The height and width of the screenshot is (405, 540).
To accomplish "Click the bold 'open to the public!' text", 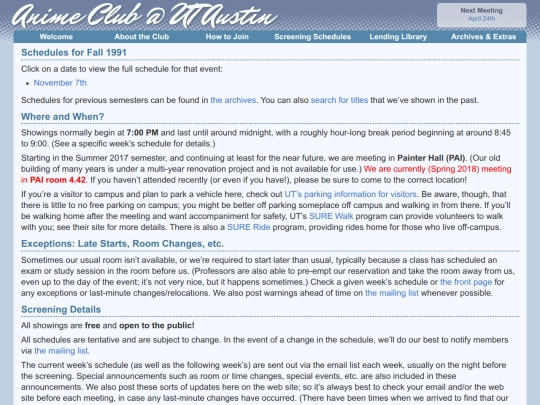I will (157, 325).
